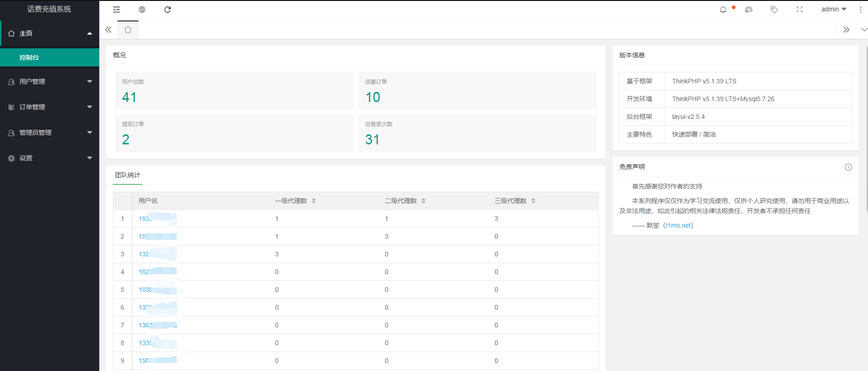
Task: Expand the 订单管理 menu
Action: tap(90, 107)
